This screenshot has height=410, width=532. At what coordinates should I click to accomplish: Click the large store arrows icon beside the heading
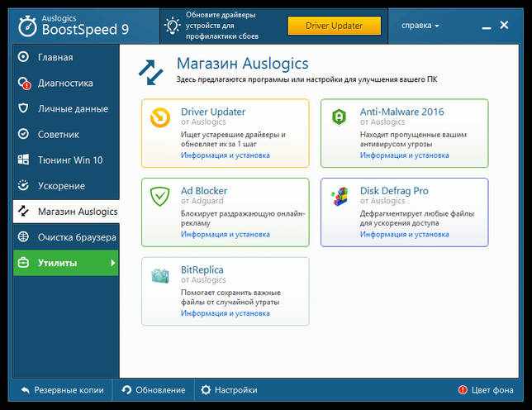click(x=151, y=72)
